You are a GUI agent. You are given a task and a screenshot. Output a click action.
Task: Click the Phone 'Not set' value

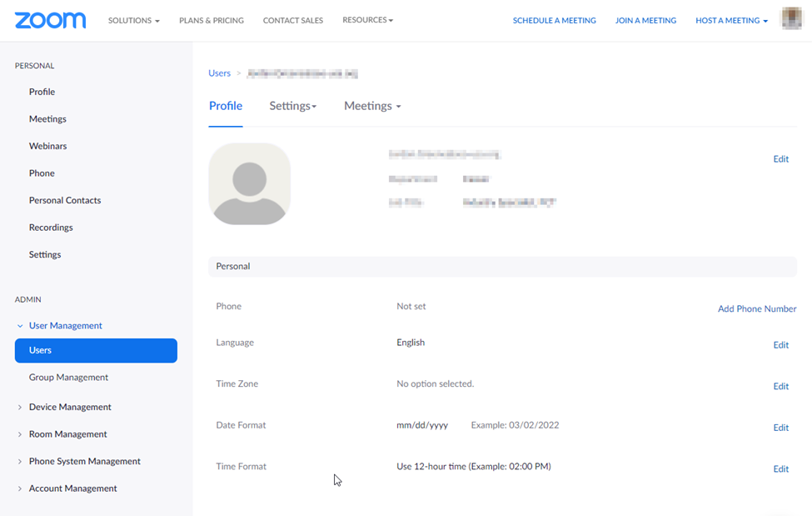coord(411,306)
